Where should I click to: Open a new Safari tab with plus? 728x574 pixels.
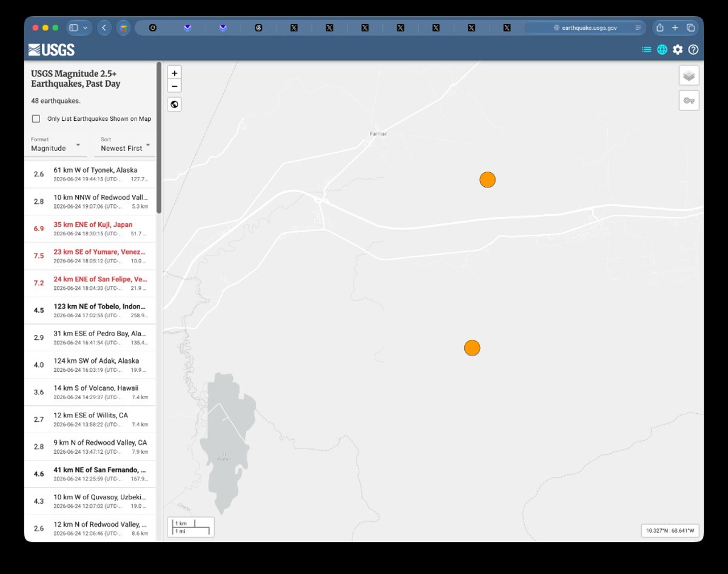click(675, 28)
